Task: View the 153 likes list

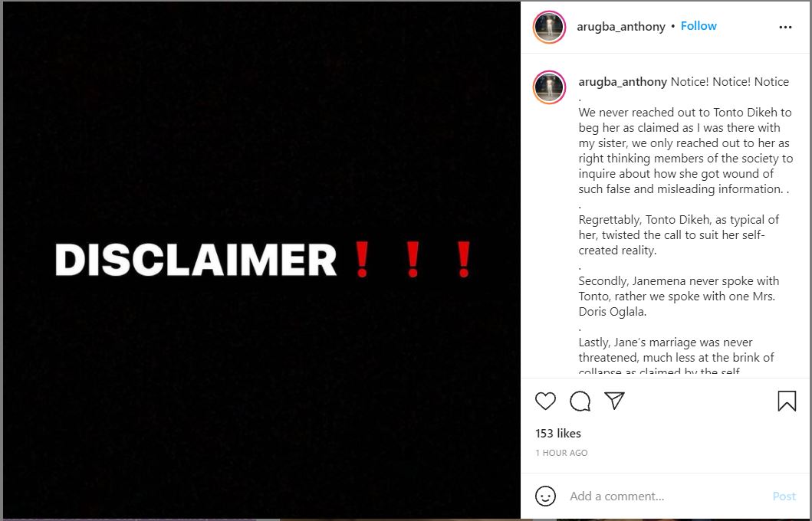Action: (x=558, y=434)
